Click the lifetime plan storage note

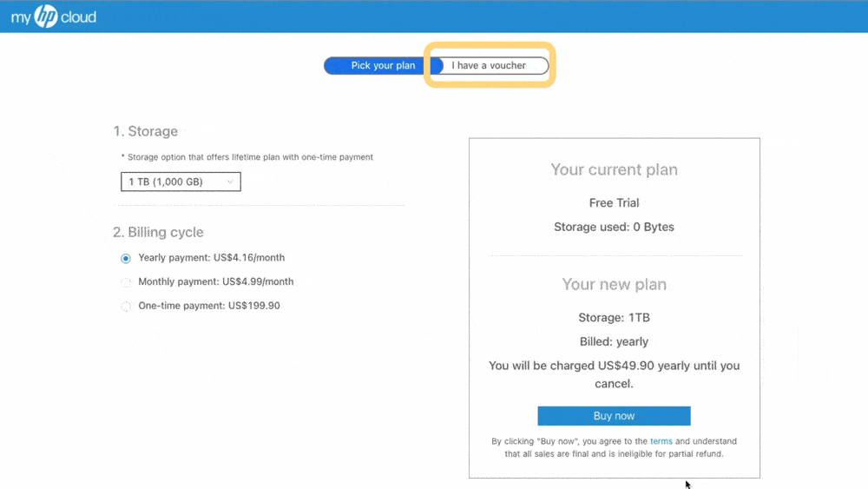tap(247, 157)
